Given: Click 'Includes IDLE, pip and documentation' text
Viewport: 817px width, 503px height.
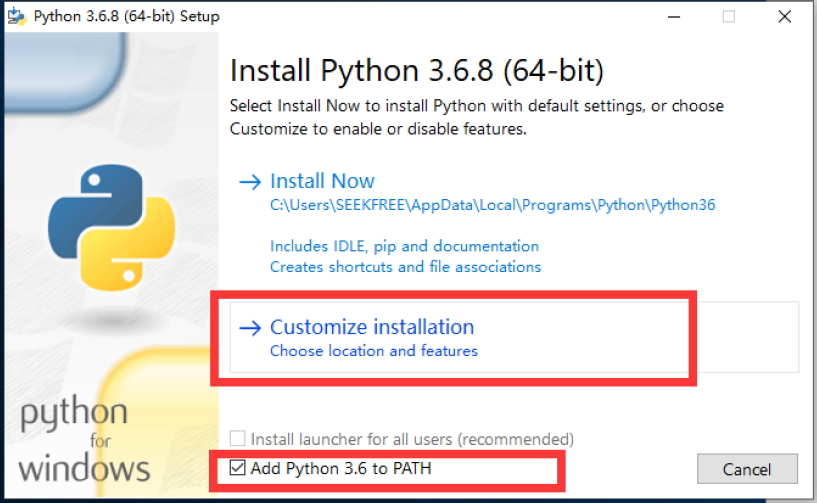Looking at the screenshot, I should click(x=404, y=246).
